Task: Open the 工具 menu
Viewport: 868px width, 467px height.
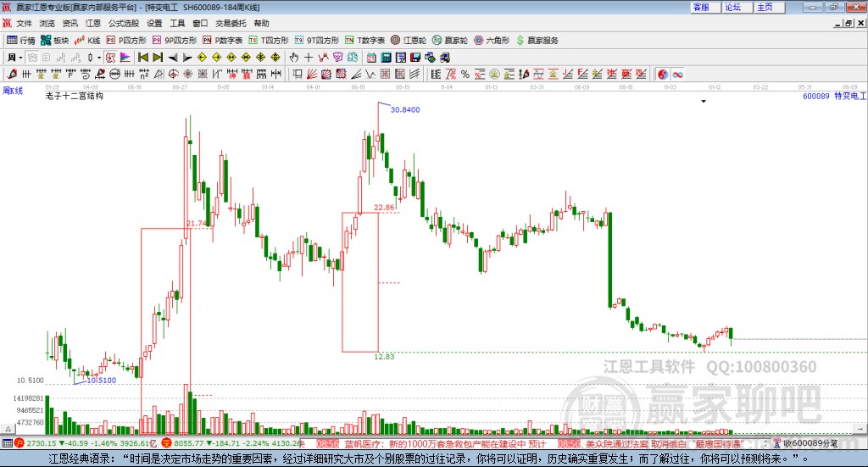Action: click(x=177, y=23)
